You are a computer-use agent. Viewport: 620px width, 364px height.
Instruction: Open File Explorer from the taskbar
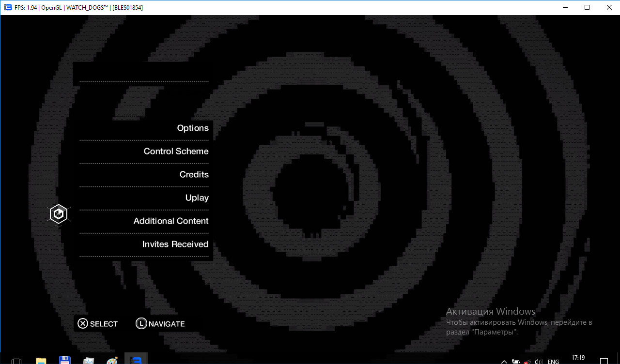coord(41,361)
